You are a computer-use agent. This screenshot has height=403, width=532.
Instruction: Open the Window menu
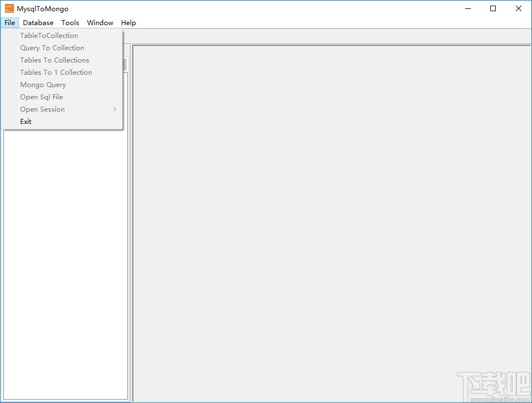coord(100,22)
